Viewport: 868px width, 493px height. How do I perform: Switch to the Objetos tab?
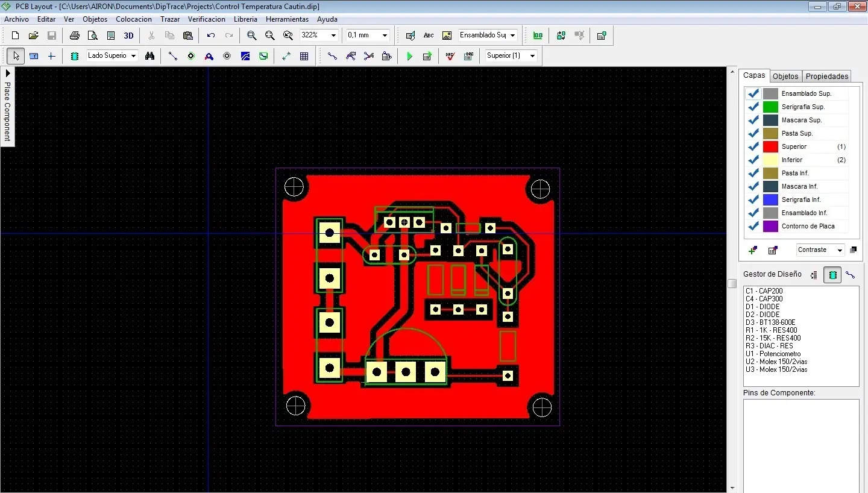pos(785,77)
